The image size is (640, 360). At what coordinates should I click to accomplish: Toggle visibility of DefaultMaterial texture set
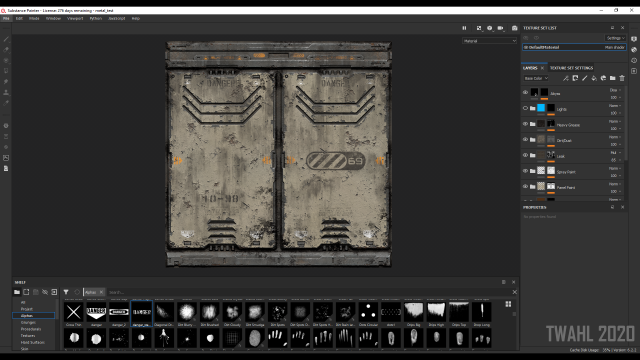point(526,47)
